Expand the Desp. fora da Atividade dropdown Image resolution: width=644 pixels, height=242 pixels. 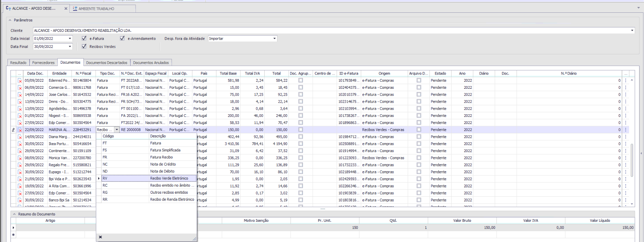click(x=274, y=39)
